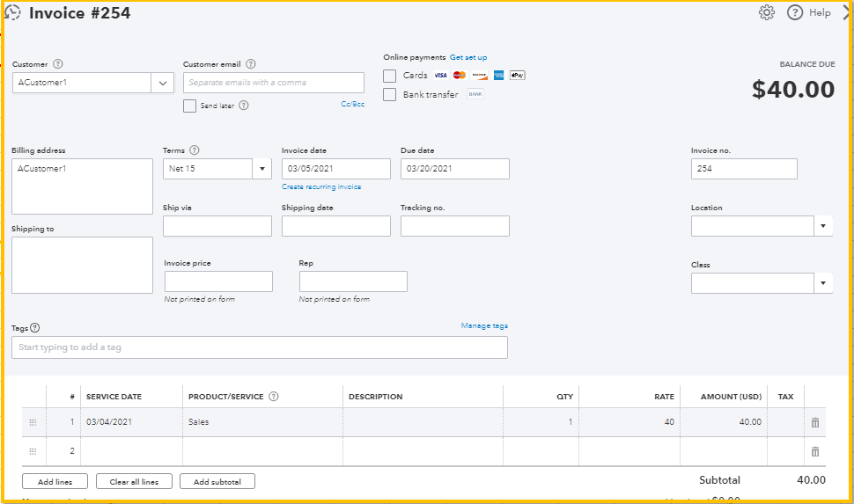Click the Invoice no. field

(744, 169)
